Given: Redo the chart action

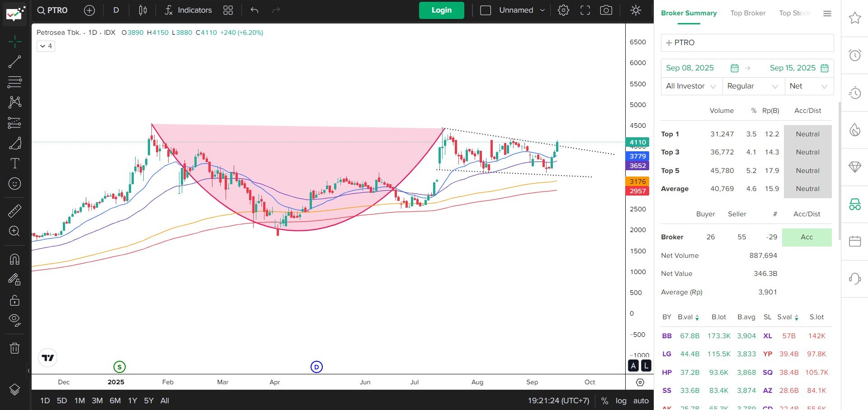Looking at the screenshot, I should coord(276,10).
